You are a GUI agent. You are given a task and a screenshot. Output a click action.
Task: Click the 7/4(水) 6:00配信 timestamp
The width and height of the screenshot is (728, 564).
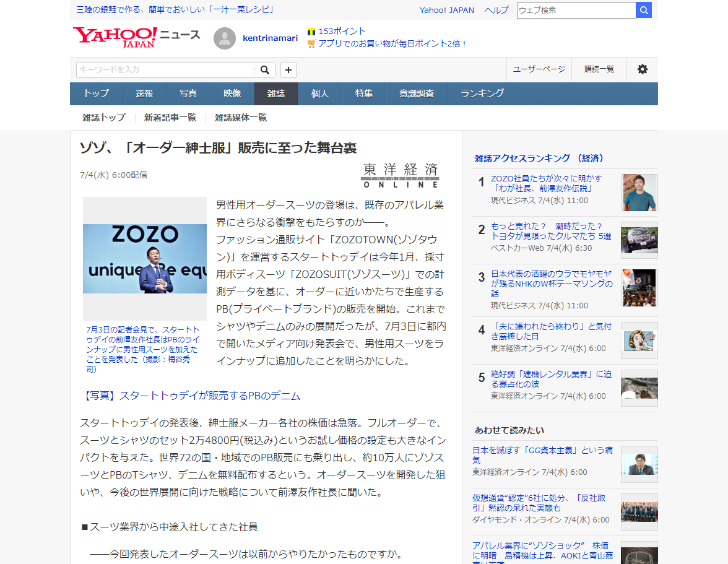(x=114, y=175)
